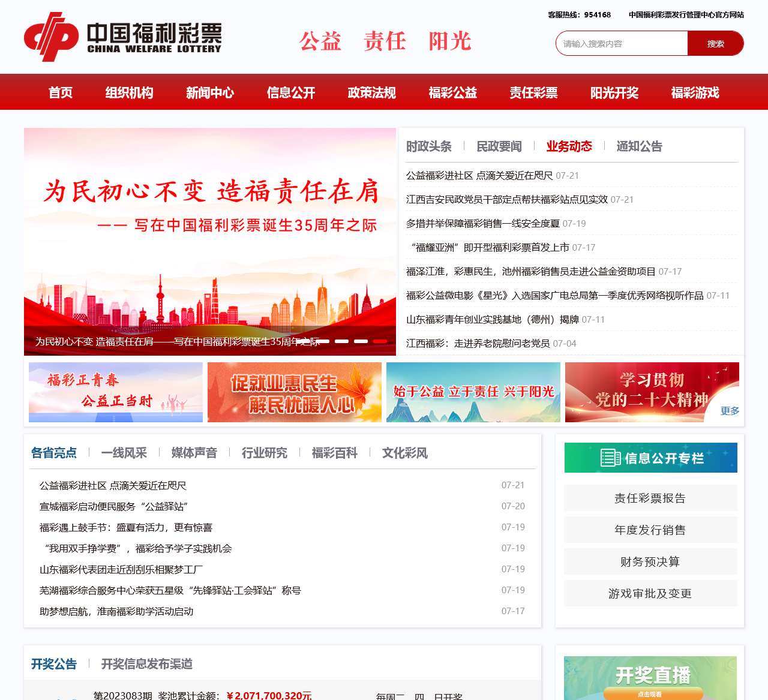
Task: Switch to the 一线风采 tab
Action: coord(124,452)
